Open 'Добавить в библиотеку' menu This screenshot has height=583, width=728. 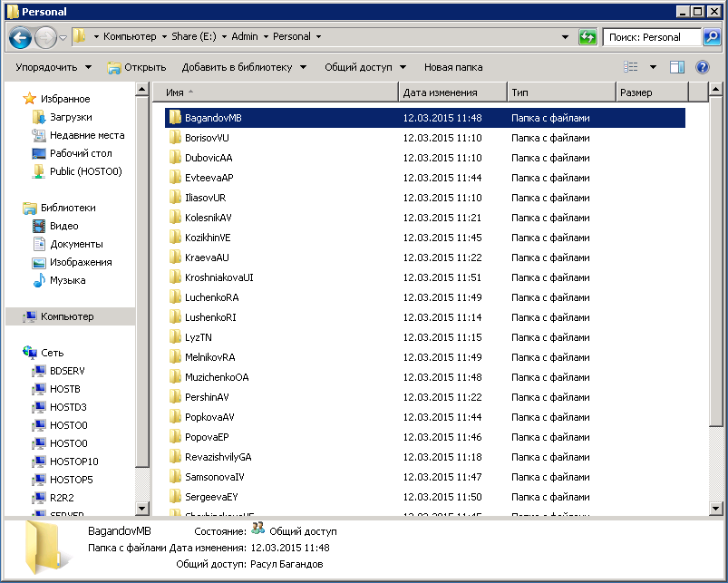[244, 67]
